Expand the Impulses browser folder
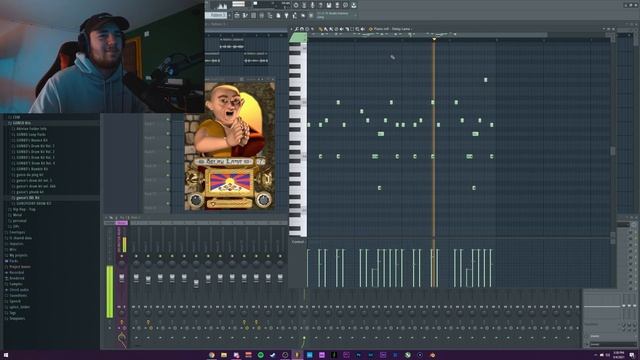Image resolution: width=640 pixels, height=360 pixels. coord(16,244)
